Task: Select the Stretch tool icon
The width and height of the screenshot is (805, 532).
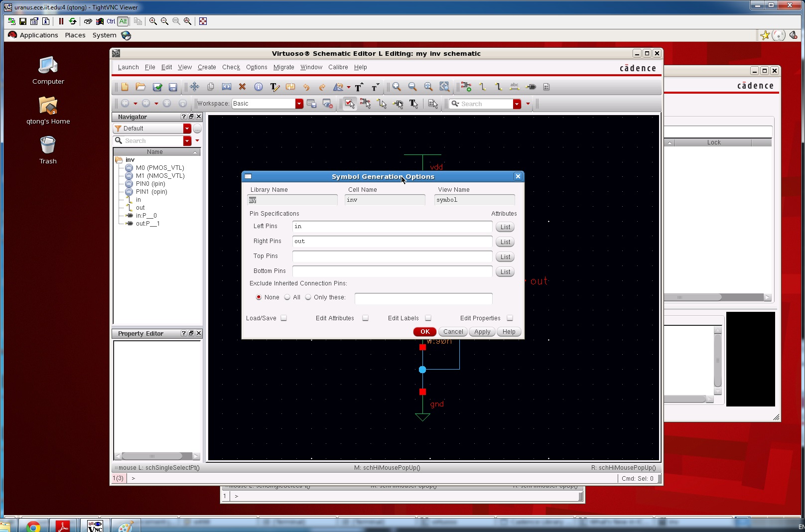Action: tap(226, 87)
